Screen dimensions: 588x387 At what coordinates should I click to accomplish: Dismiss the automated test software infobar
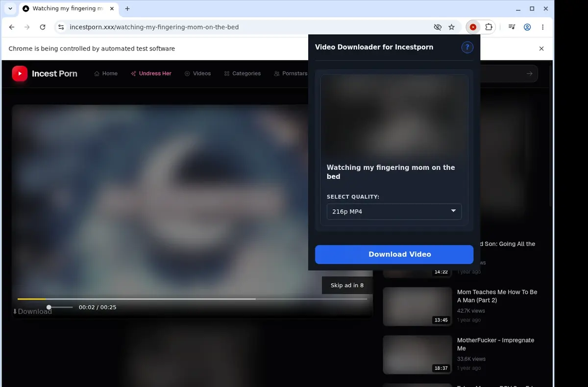click(x=541, y=48)
